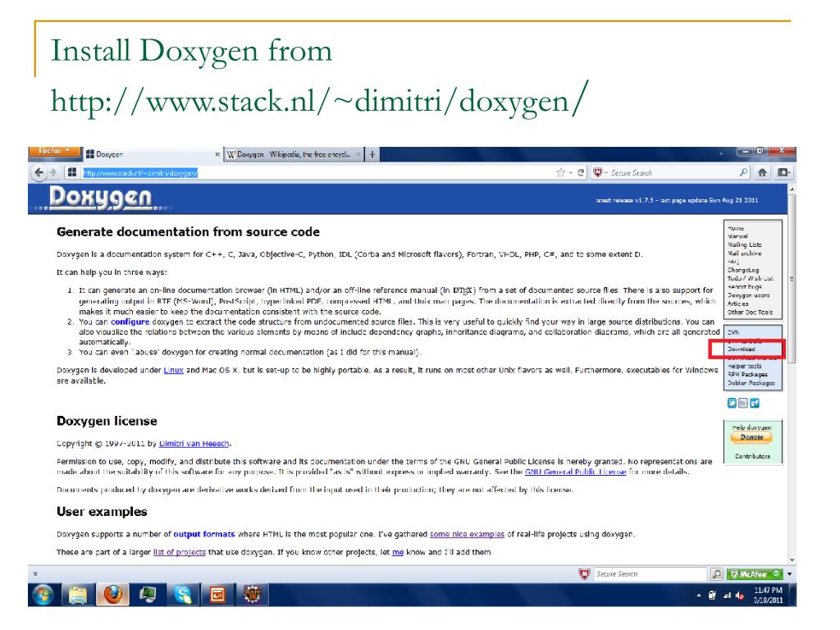Image resolution: width=840 pixels, height=630 pixels.
Task: Click the bottom bar search magnifier
Action: coord(716,573)
